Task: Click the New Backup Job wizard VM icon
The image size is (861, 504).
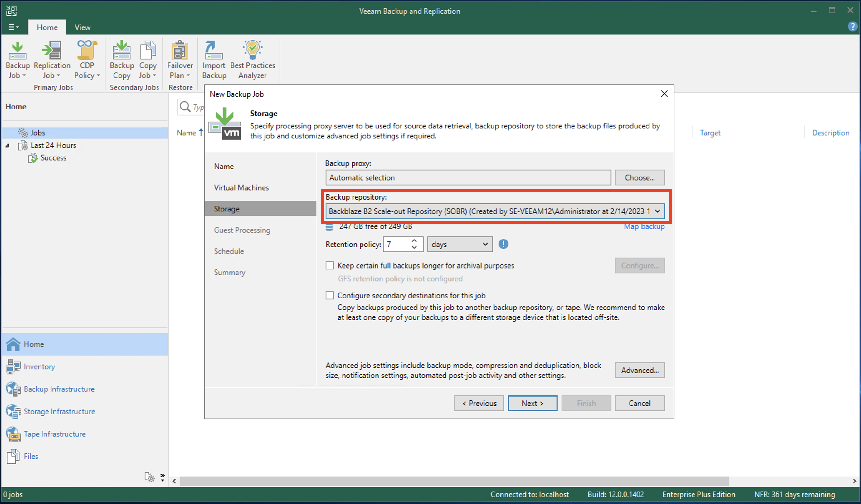Action: [225, 124]
